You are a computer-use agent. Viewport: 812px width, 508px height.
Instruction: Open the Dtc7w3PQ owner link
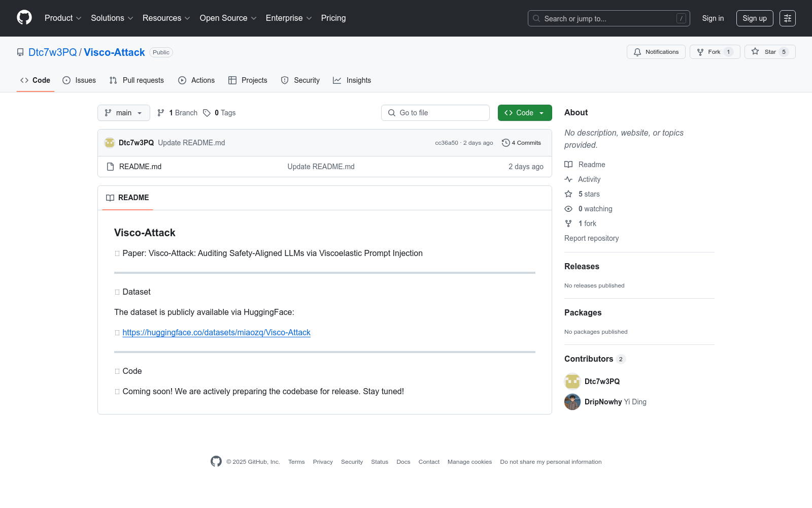[x=53, y=52]
